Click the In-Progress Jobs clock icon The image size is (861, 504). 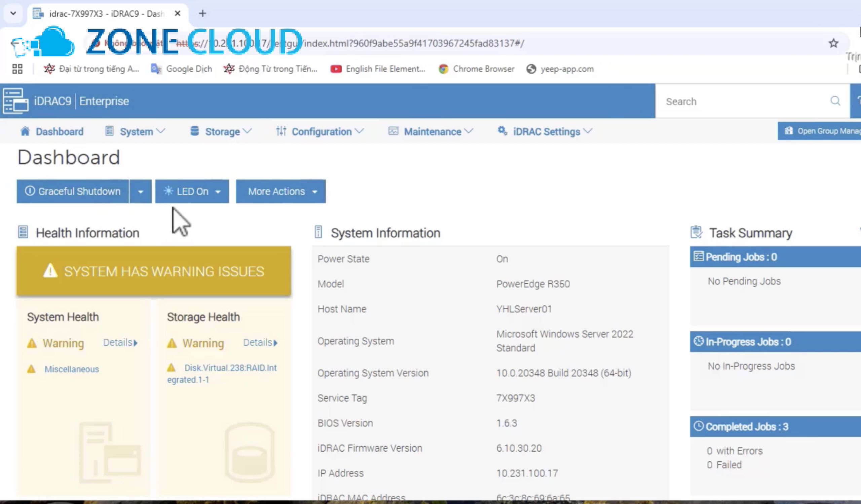point(698,341)
